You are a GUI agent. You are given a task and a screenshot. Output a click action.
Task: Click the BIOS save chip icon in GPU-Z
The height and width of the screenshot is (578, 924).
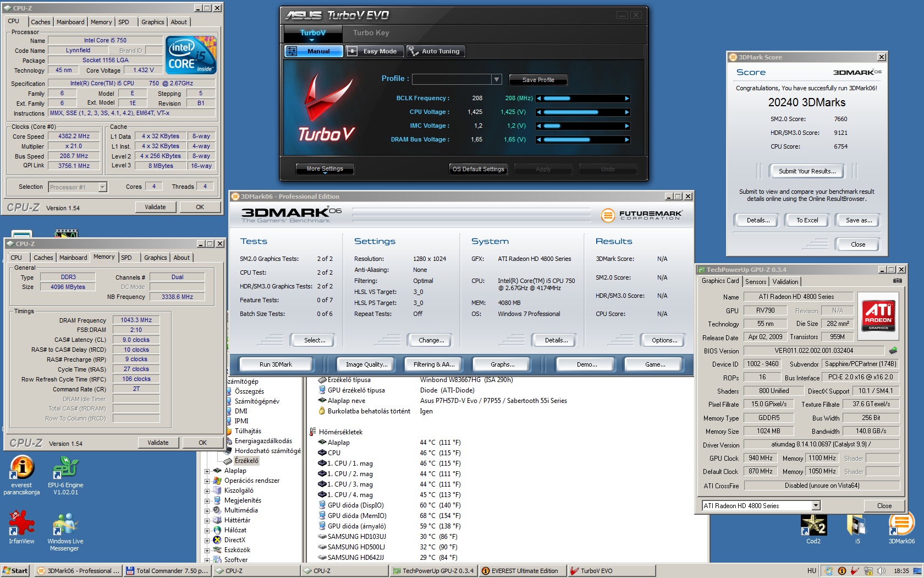(893, 350)
